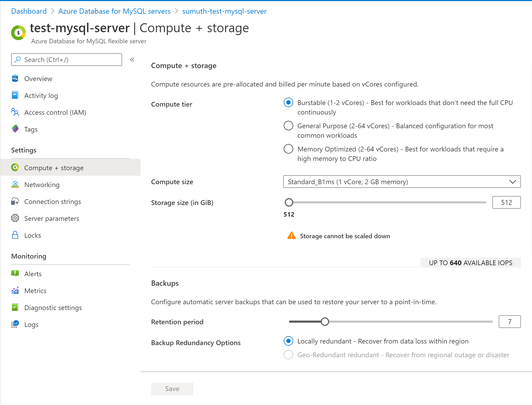Open Connection strings menu item

pyautogui.click(x=53, y=202)
